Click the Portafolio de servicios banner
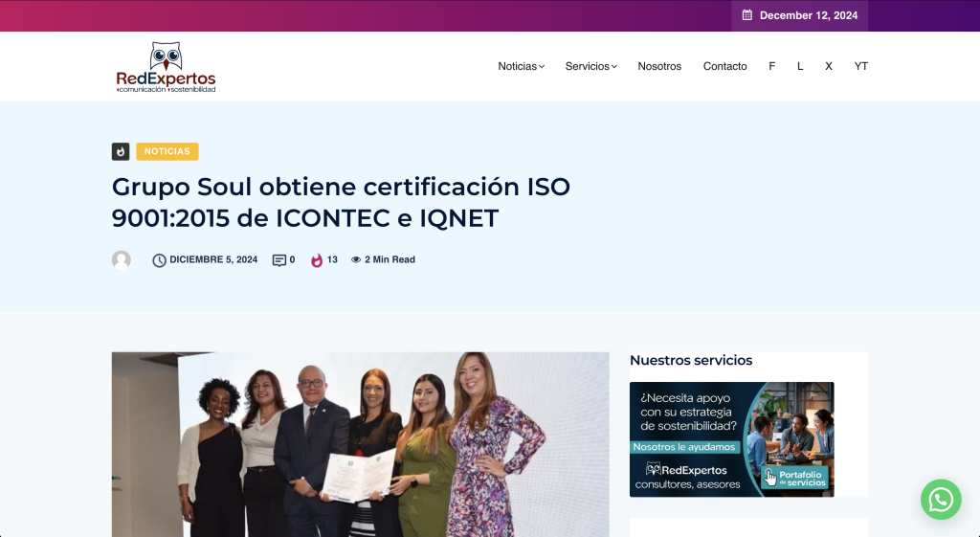 coord(732,439)
